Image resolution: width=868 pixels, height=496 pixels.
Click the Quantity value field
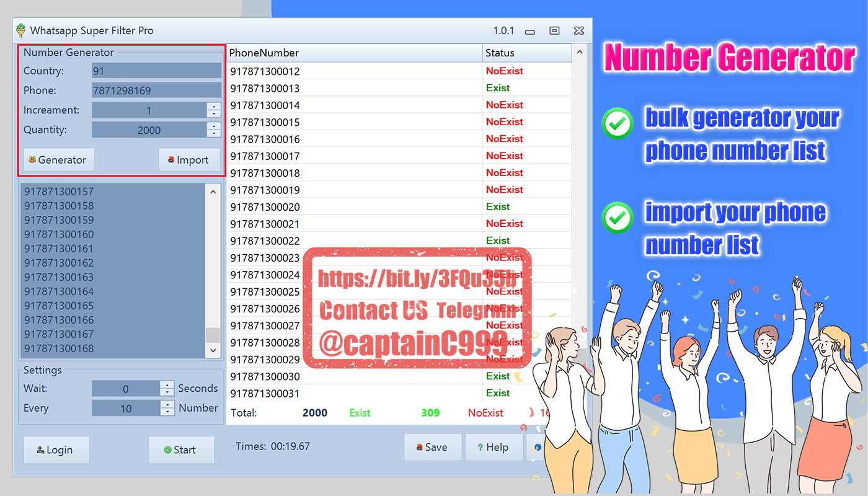point(149,130)
